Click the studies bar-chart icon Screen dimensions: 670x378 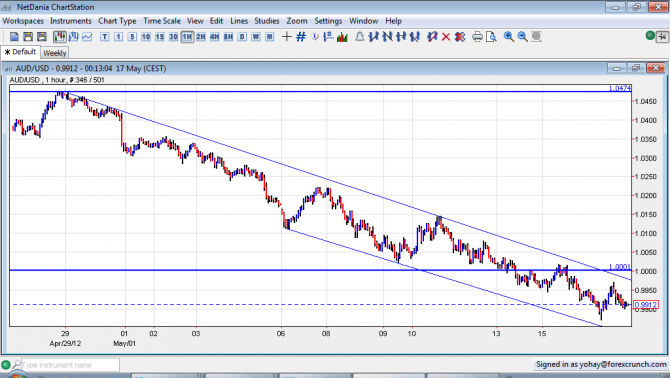(342, 37)
